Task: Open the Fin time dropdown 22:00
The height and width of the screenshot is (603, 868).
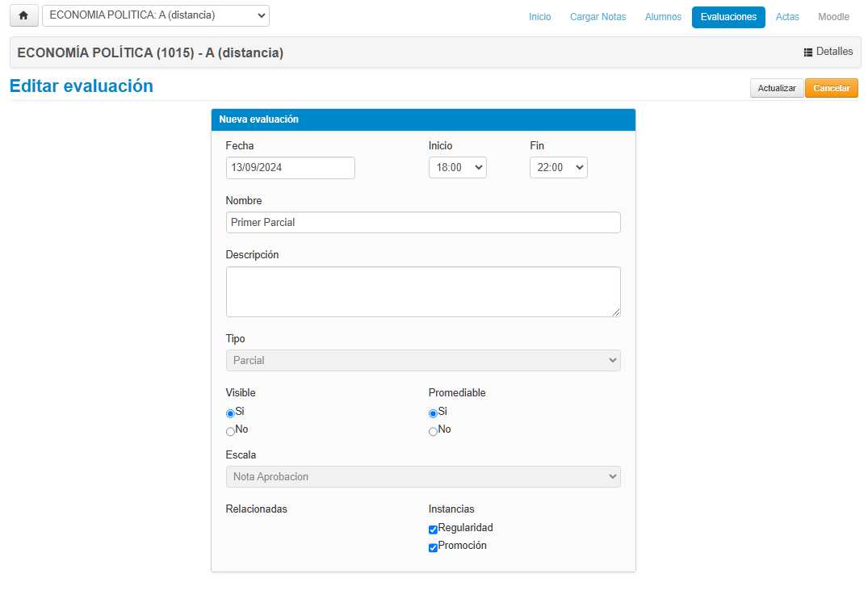Action: pos(558,168)
